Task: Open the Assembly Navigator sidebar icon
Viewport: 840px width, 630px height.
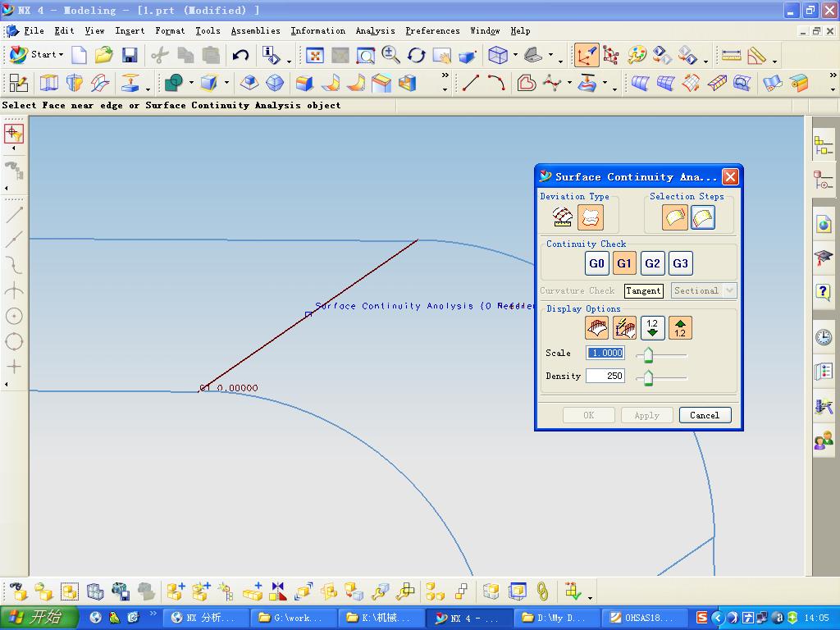Action: tap(824, 146)
